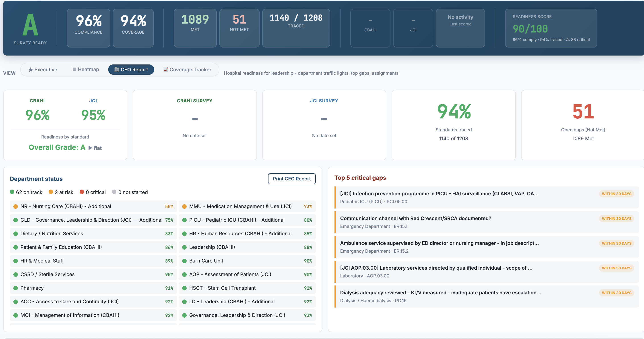Click the grid icon beside Heatmap
The width and height of the screenshot is (644, 339).
(74, 69)
